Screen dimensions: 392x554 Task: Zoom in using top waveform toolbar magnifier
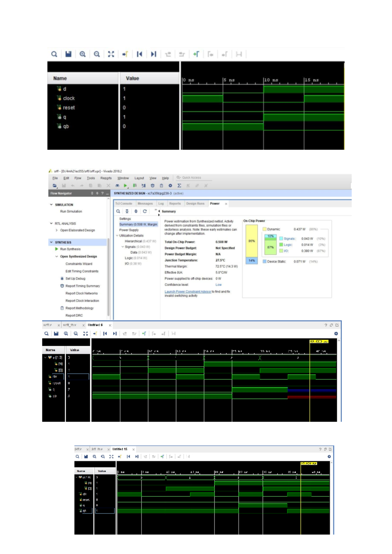coord(83,54)
